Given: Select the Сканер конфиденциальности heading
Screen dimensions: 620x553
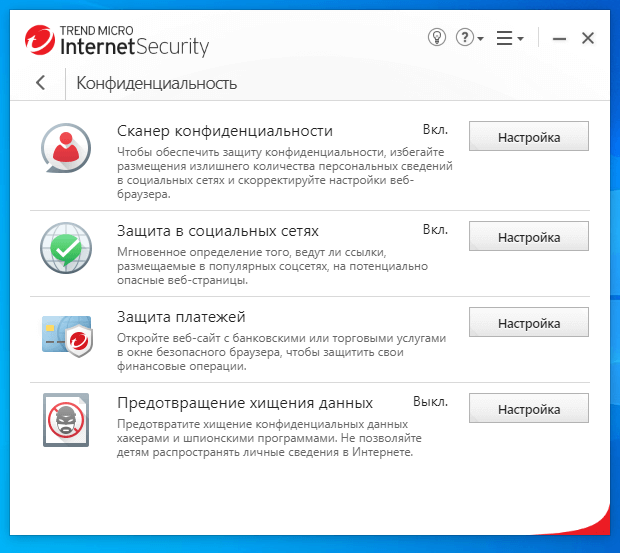Looking at the screenshot, I should pos(224,131).
